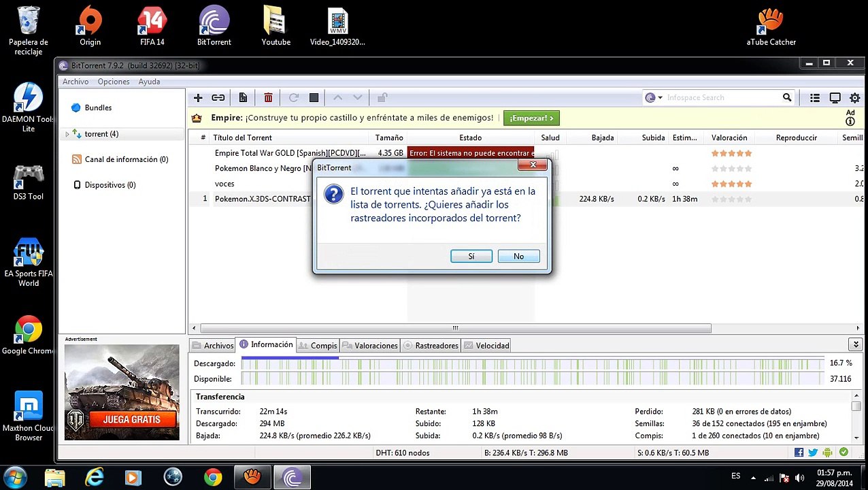Click Add Torrent from URL link icon
Viewport: 868px width, 490px height.
point(218,98)
